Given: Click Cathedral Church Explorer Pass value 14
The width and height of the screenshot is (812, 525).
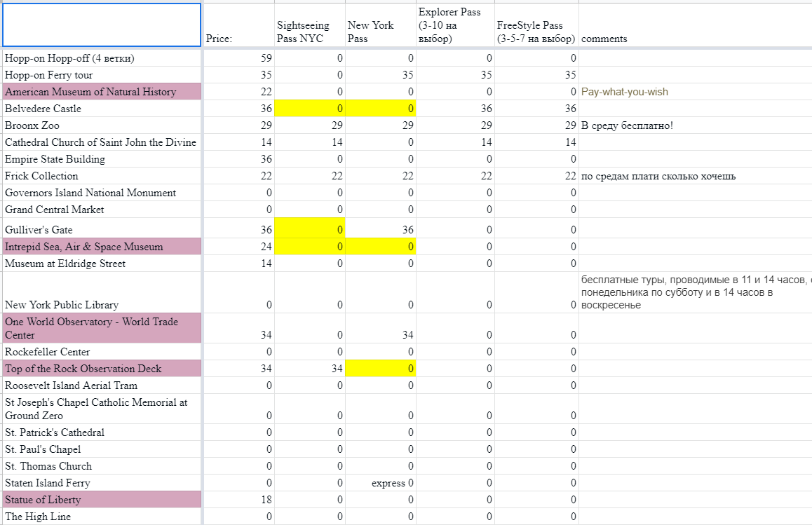Looking at the screenshot, I should [455, 142].
